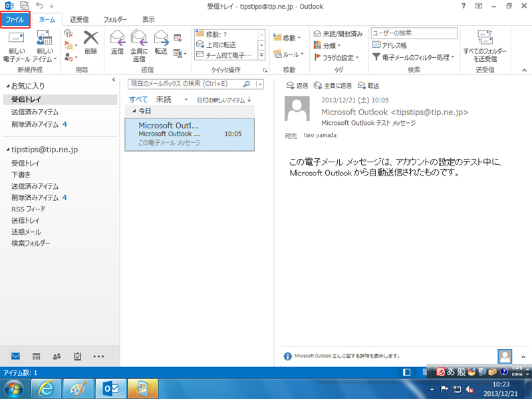
Task: Collapse the folder pane with the arrow
Action: pyautogui.click(x=114, y=80)
